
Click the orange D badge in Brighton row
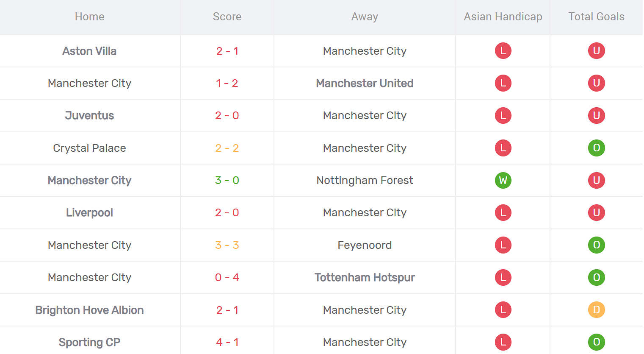click(596, 310)
